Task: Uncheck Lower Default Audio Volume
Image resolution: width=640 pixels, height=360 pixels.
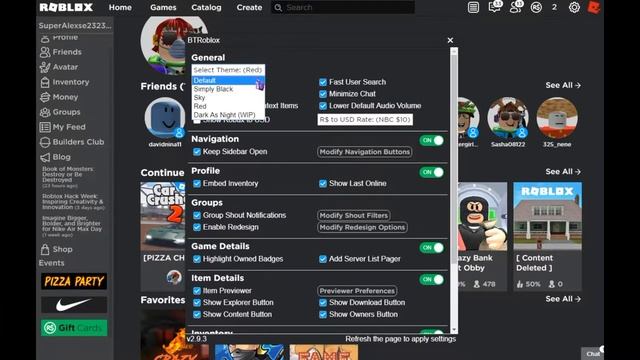Action: click(323, 106)
